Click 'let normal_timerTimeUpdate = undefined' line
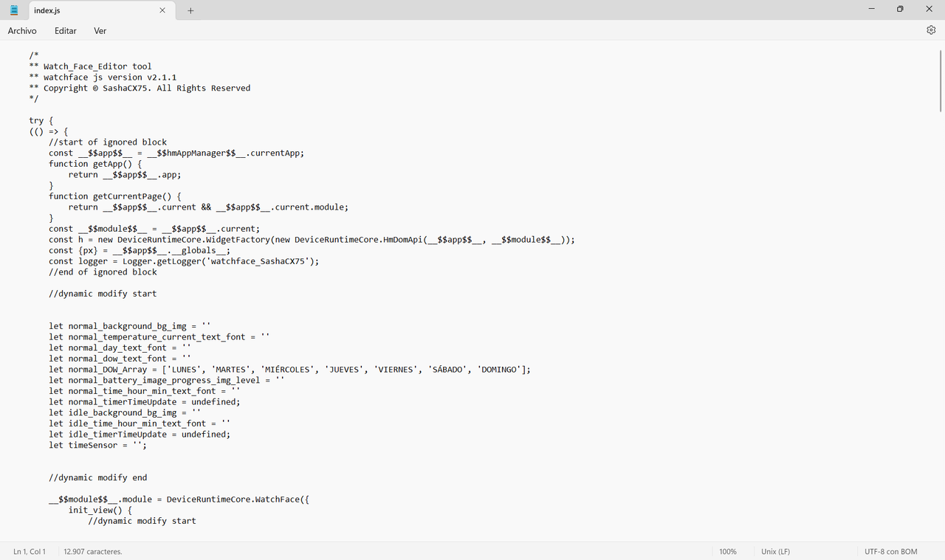Viewport: 945px width, 560px height. point(145,401)
